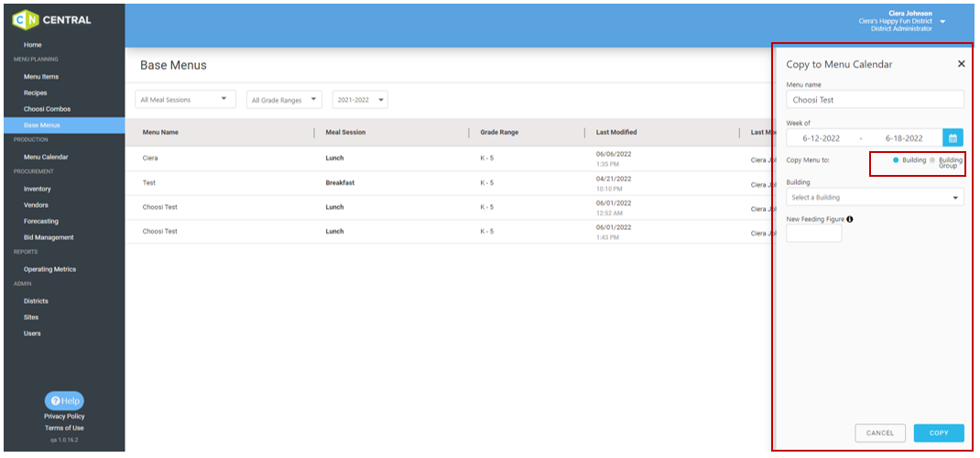Image resolution: width=980 pixels, height=458 pixels.
Task: Open the All Grade Ranges dropdown
Action: point(284,100)
